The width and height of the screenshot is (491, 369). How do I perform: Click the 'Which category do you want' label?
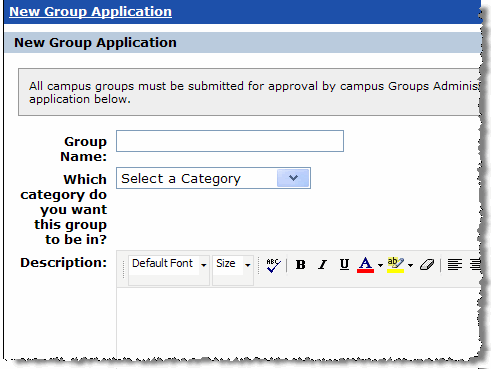tap(64, 209)
